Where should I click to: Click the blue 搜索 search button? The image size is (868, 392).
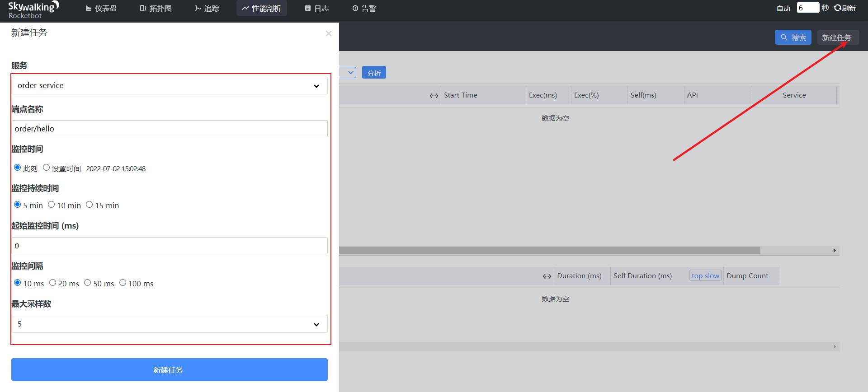793,37
